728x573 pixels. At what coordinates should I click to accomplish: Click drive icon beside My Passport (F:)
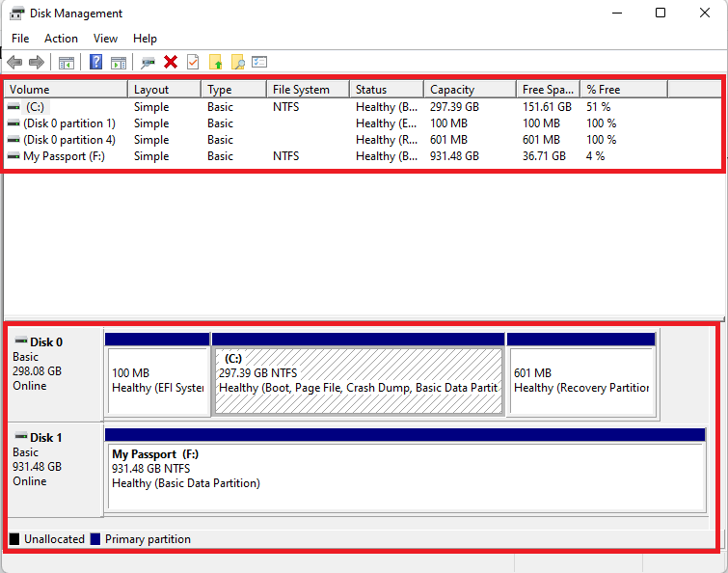[x=13, y=156]
